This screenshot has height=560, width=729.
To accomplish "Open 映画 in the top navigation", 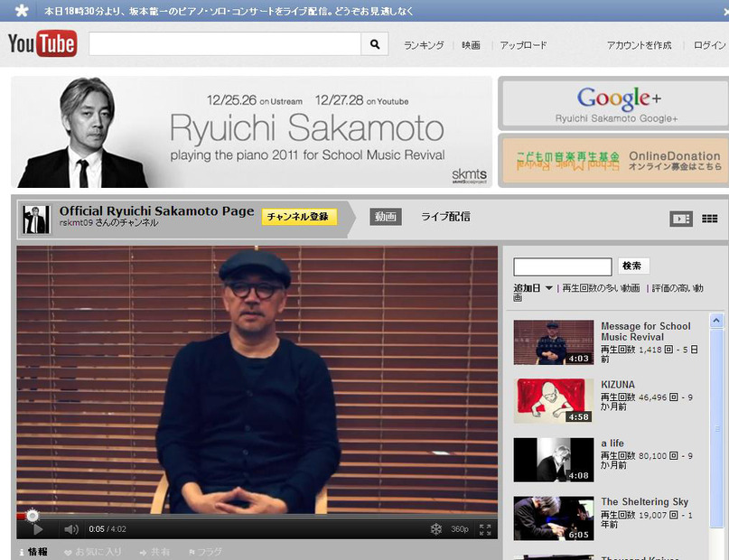I will pos(471,45).
